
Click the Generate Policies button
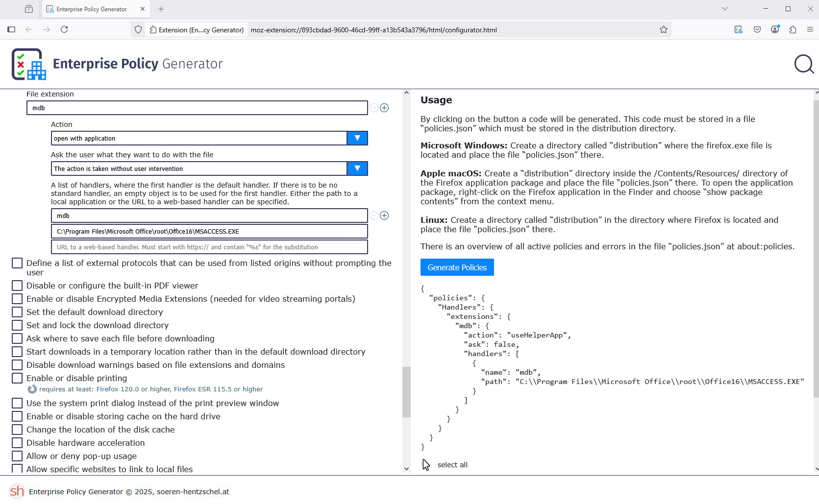click(x=457, y=267)
